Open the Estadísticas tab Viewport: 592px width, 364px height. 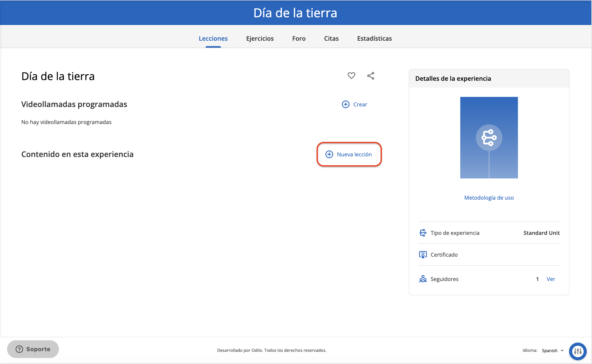tap(374, 38)
